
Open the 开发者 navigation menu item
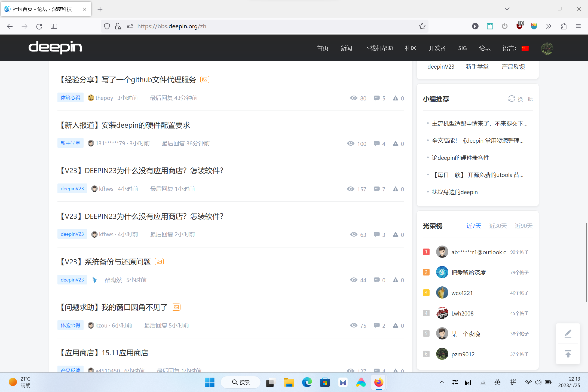(437, 48)
